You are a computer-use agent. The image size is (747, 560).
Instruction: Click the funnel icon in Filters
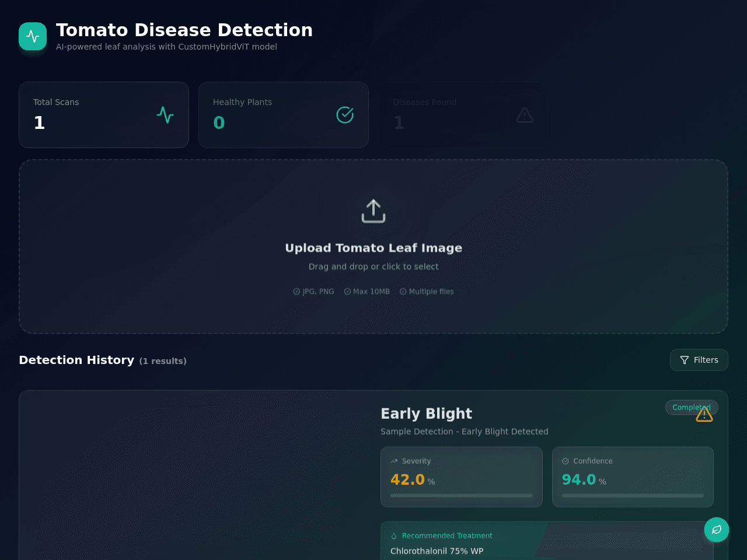click(685, 360)
